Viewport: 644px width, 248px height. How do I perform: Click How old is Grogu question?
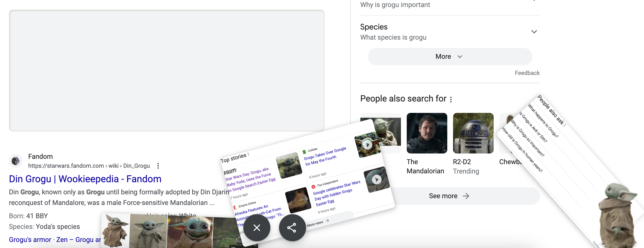click(x=522, y=150)
